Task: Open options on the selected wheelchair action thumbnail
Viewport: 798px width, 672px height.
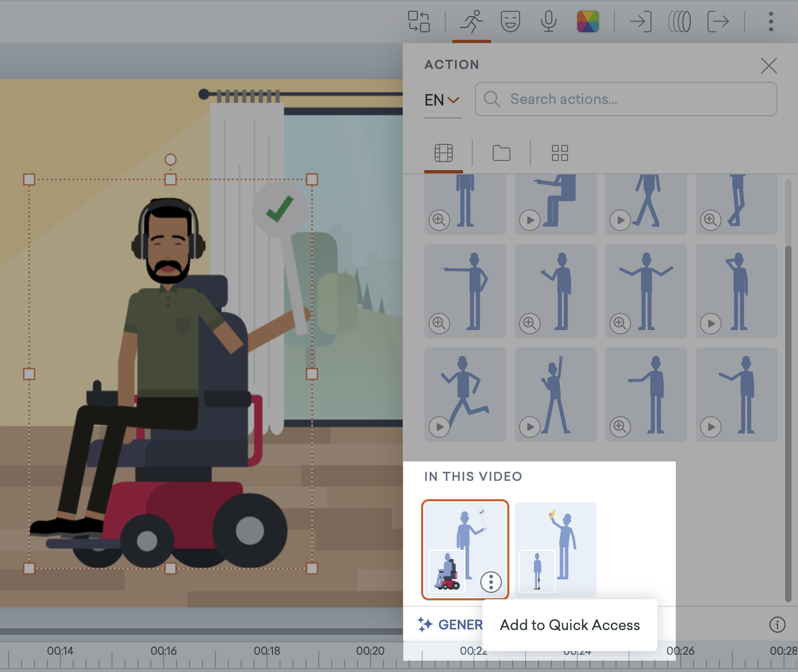Action: click(491, 582)
